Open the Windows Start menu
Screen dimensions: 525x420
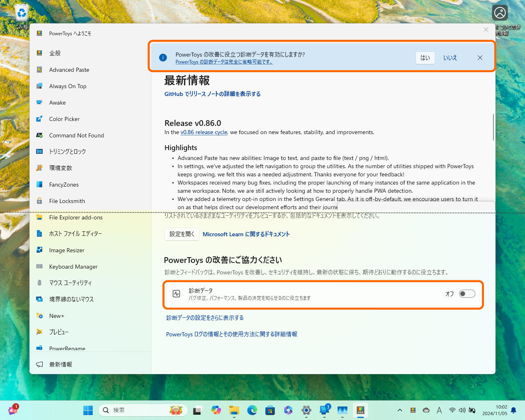88,410
